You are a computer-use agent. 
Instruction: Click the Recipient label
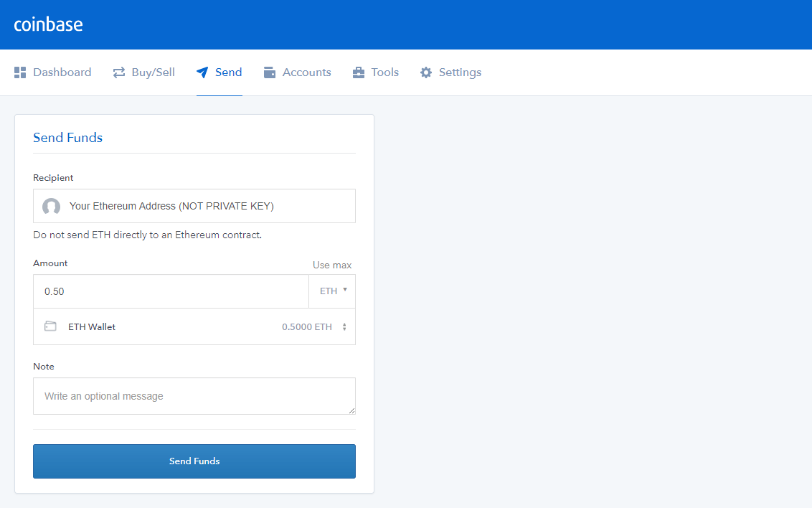pyautogui.click(x=53, y=178)
